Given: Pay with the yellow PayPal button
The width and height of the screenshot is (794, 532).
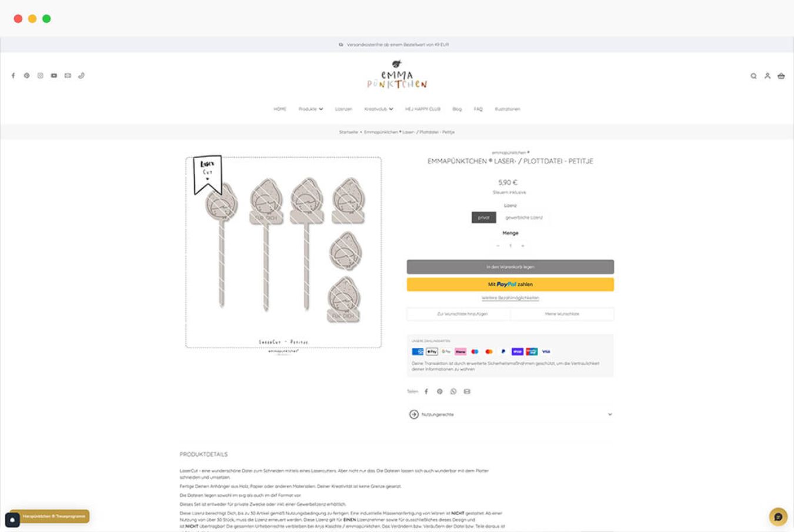Looking at the screenshot, I should point(511,285).
